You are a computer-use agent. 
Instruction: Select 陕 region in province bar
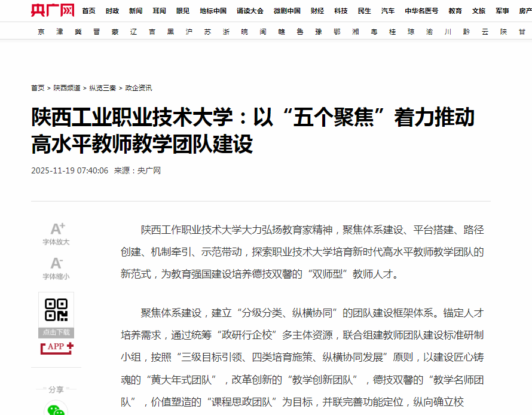tap(504, 32)
